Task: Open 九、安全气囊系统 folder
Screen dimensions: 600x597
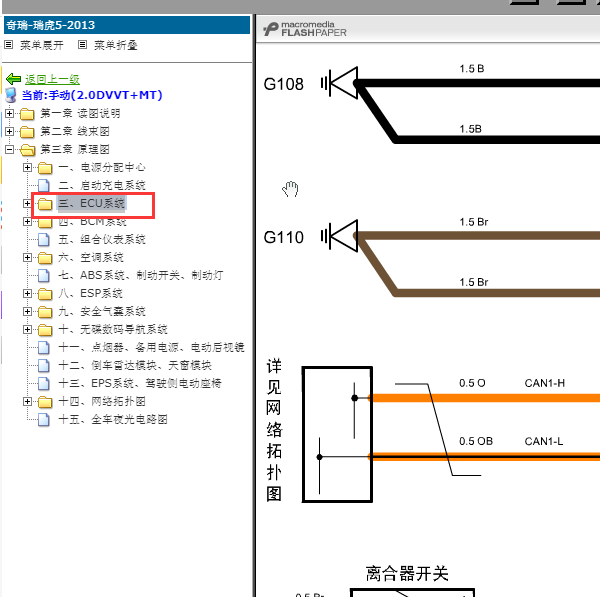Action: pos(102,311)
